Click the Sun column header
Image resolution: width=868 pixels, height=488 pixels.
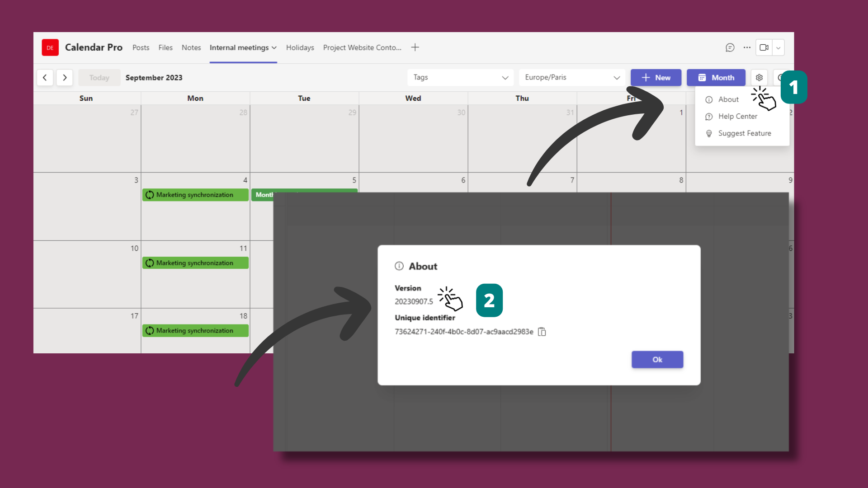[x=86, y=99]
